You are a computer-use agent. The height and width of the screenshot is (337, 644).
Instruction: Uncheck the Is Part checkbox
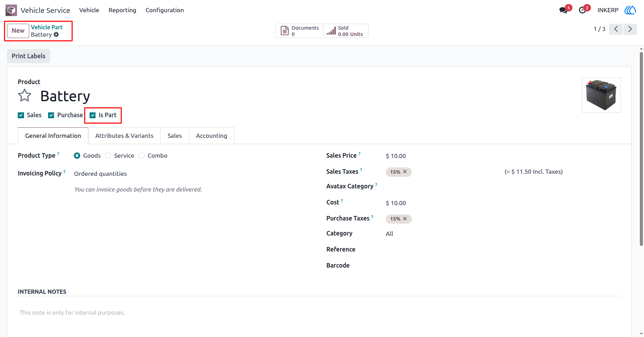coord(93,115)
